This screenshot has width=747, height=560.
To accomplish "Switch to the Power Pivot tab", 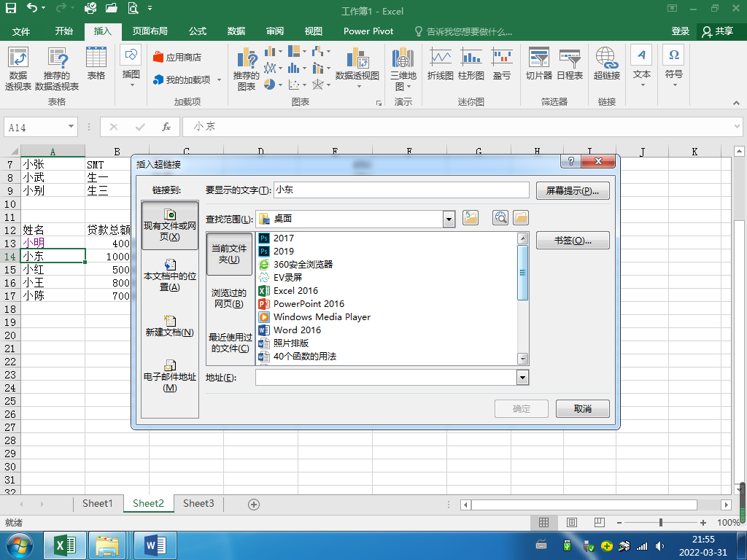I will (368, 31).
